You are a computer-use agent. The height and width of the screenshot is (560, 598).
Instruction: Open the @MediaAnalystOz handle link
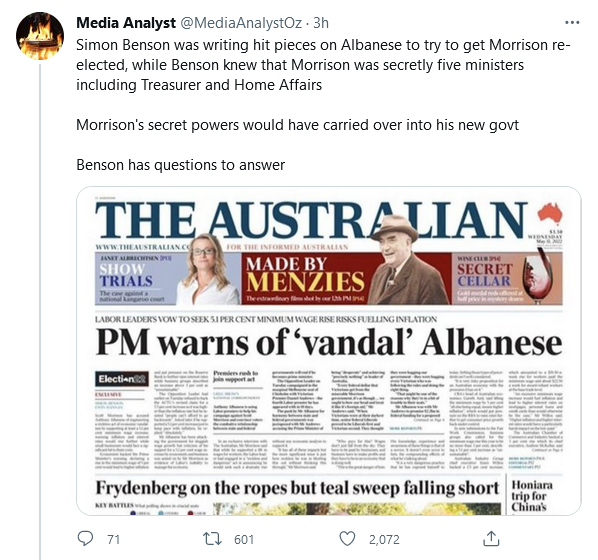click(x=240, y=23)
